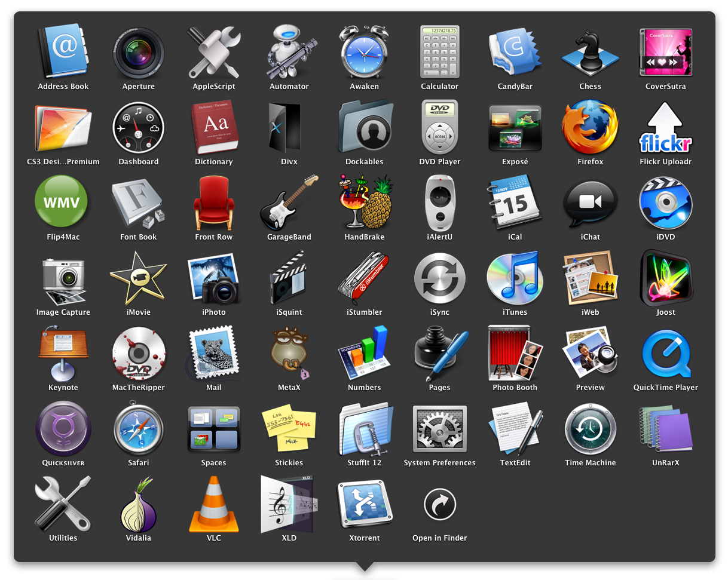Open Keynote
728x580 pixels.
point(63,353)
